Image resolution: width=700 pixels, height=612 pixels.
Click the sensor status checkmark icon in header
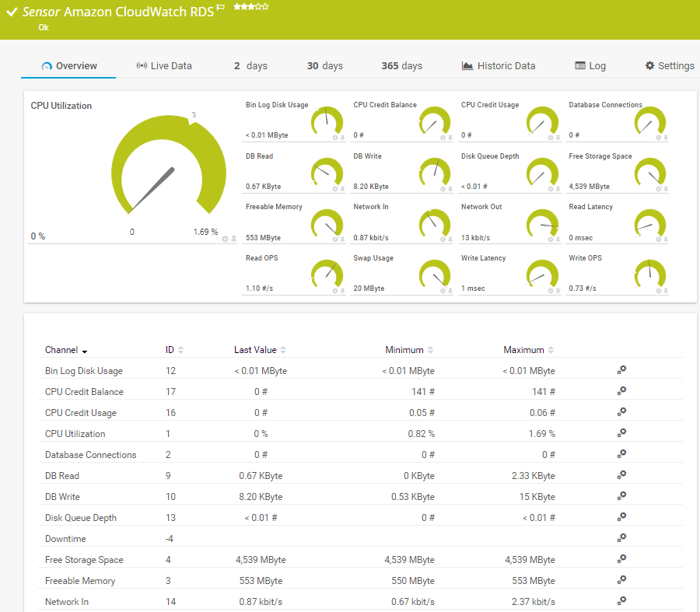[x=12, y=12]
